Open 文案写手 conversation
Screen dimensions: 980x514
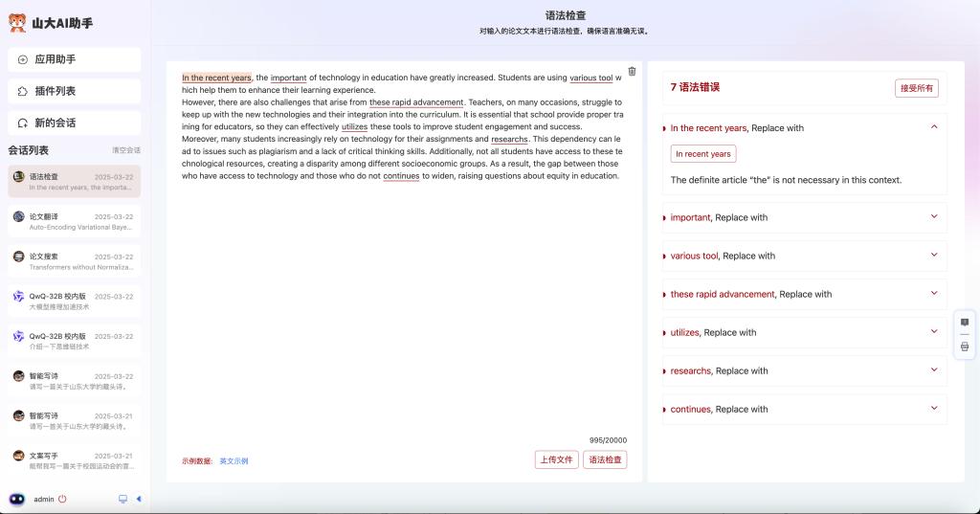click(75, 460)
